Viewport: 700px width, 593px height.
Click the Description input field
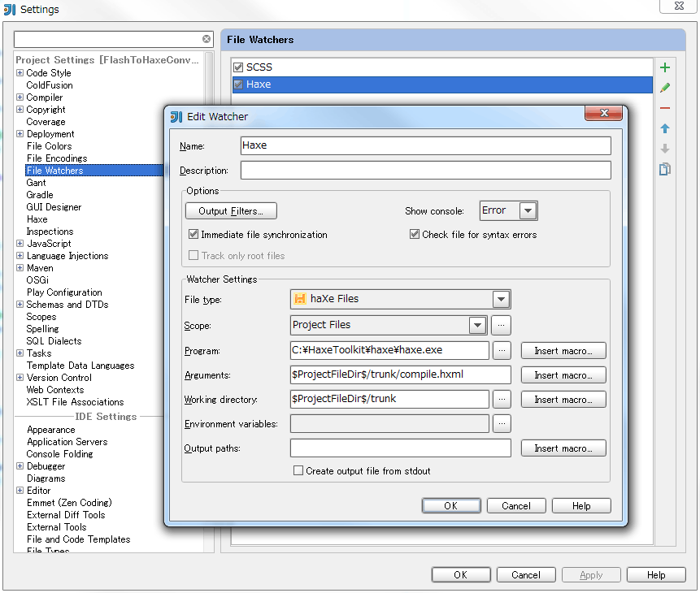point(425,171)
